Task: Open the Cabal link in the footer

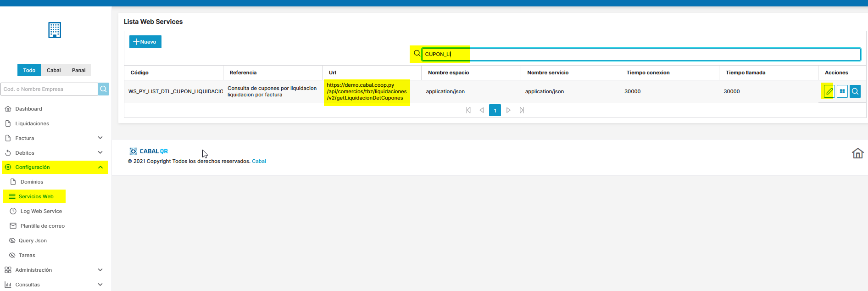Action: click(259, 161)
